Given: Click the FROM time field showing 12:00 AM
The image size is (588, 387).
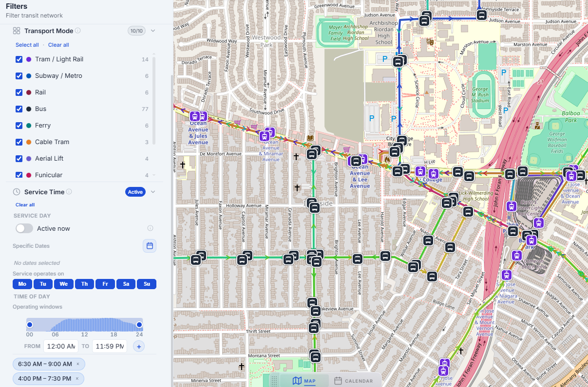Looking at the screenshot, I should click(x=60, y=347).
